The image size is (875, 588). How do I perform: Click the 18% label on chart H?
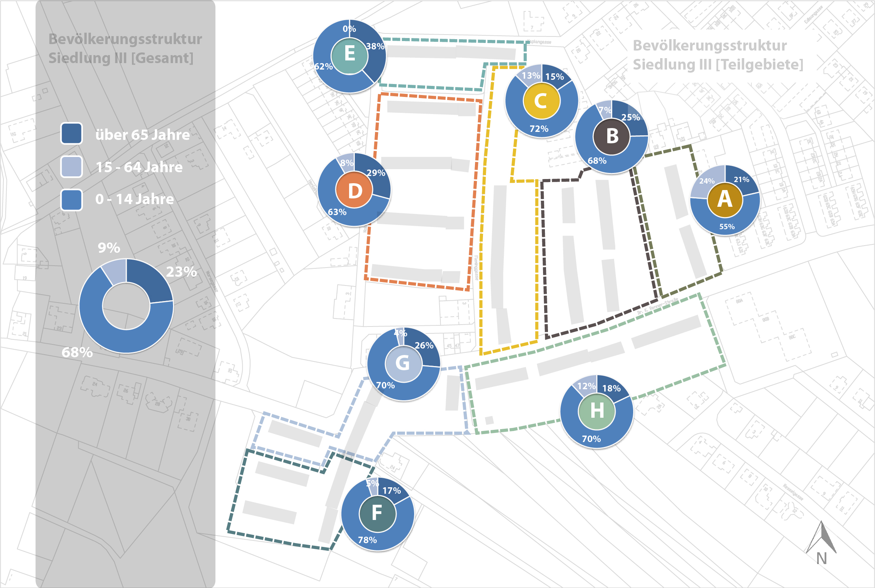tap(611, 388)
